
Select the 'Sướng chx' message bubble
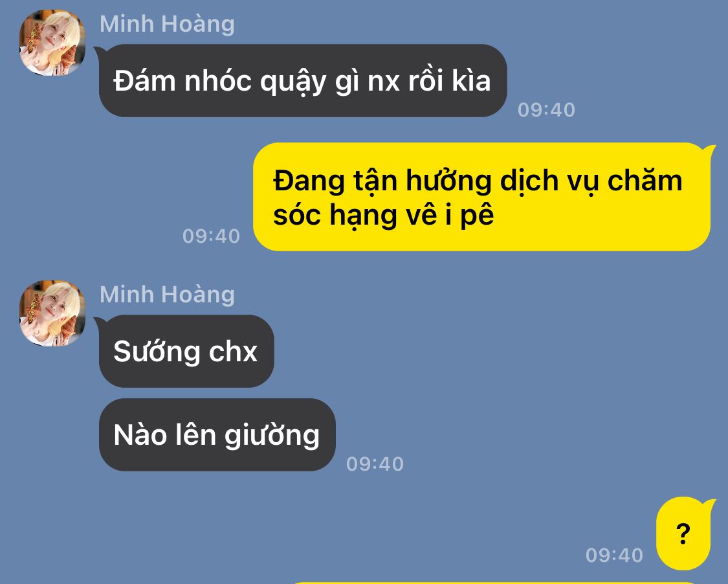point(186,351)
